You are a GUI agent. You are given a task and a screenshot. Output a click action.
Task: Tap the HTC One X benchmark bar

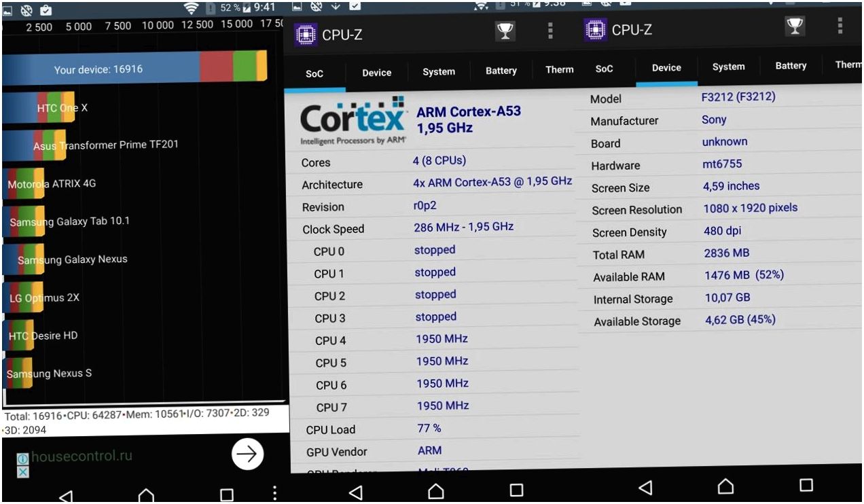[x=38, y=108]
